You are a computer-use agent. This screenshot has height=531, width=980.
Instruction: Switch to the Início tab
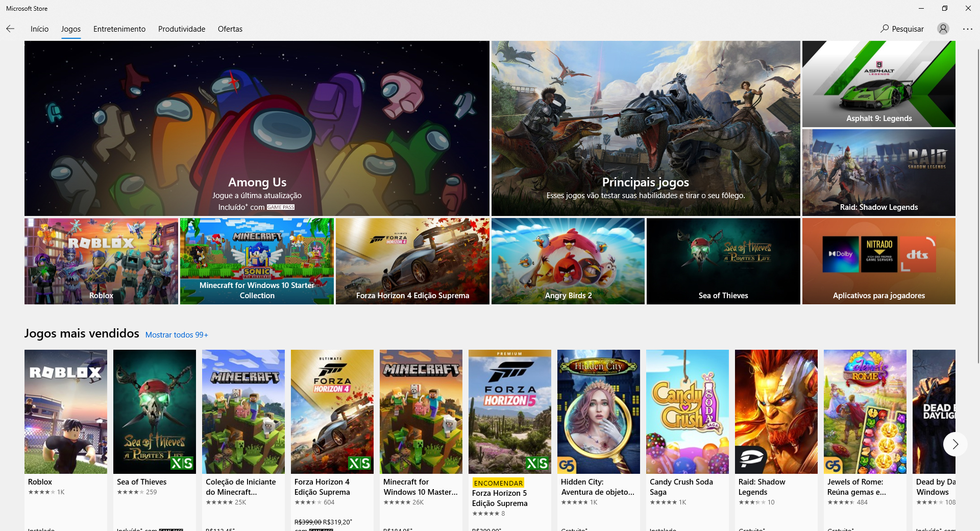[39, 29]
